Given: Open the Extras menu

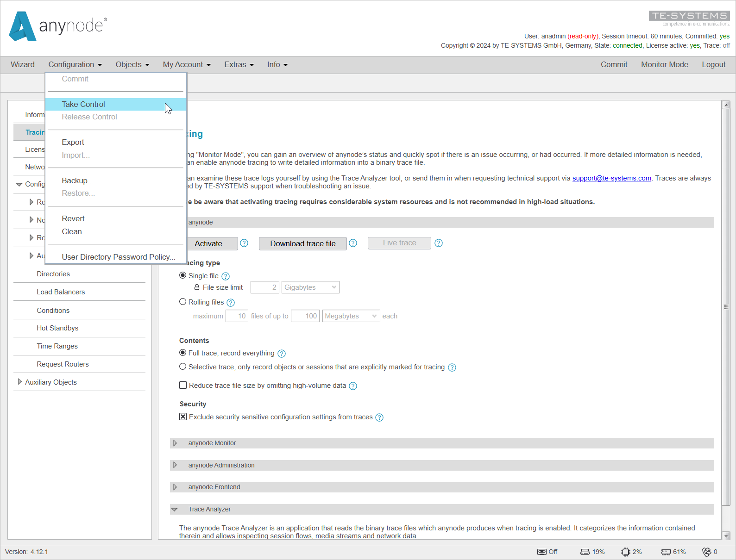Looking at the screenshot, I should pyautogui.click(x=239, y=65).
